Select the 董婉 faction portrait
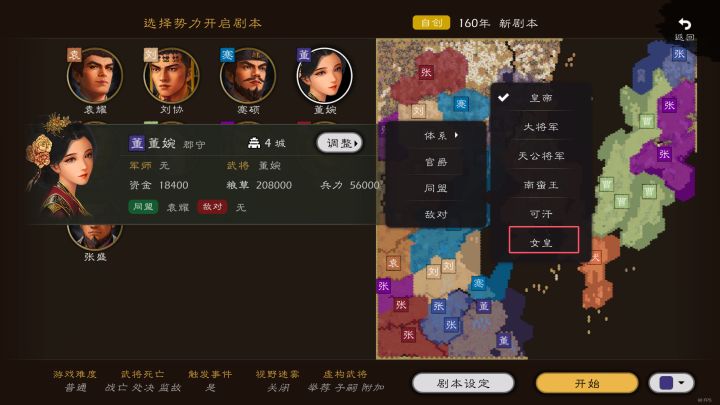Viewport: 720px width, 405px height. click(324, 76)
